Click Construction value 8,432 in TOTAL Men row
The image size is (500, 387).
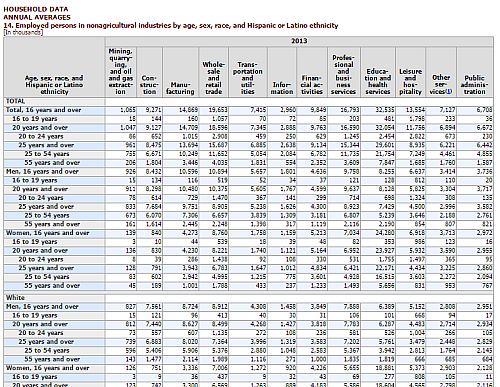[154, 171]
